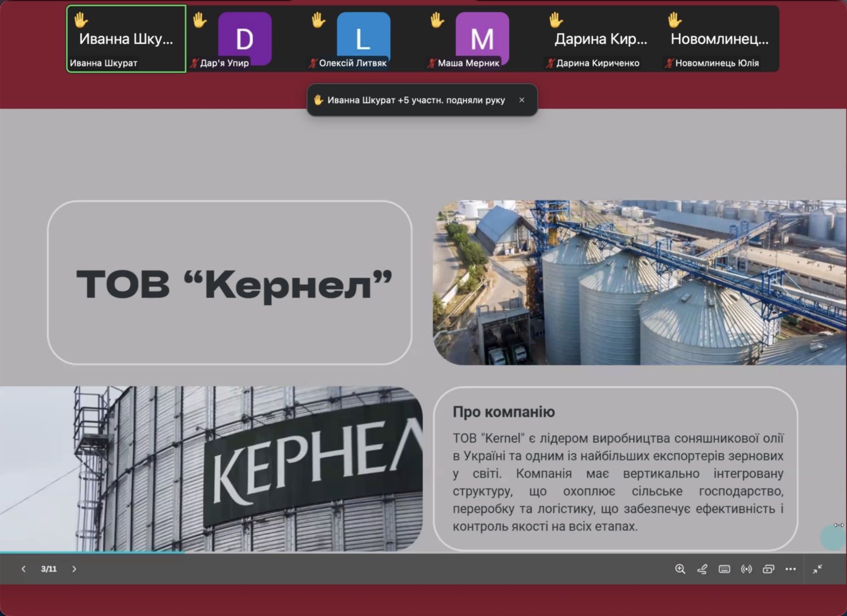Image resolution: width=847 pixels, height=616 pixels.
Task: Advance to the next slide arrow
Action: [74, 569]
